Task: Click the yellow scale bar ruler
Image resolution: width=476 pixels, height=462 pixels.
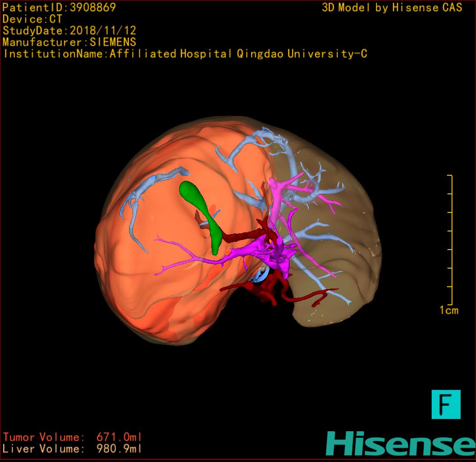Action: pos(451,240)
